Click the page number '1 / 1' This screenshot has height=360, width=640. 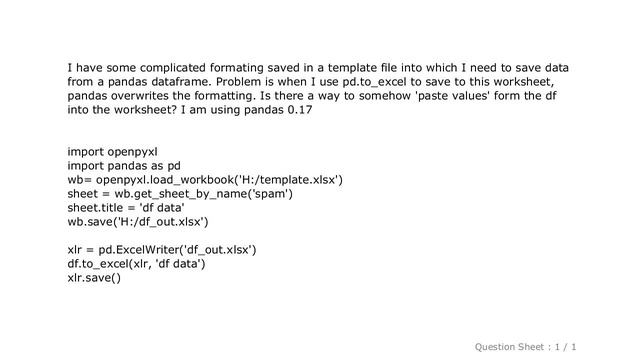[x=565, y=347]
